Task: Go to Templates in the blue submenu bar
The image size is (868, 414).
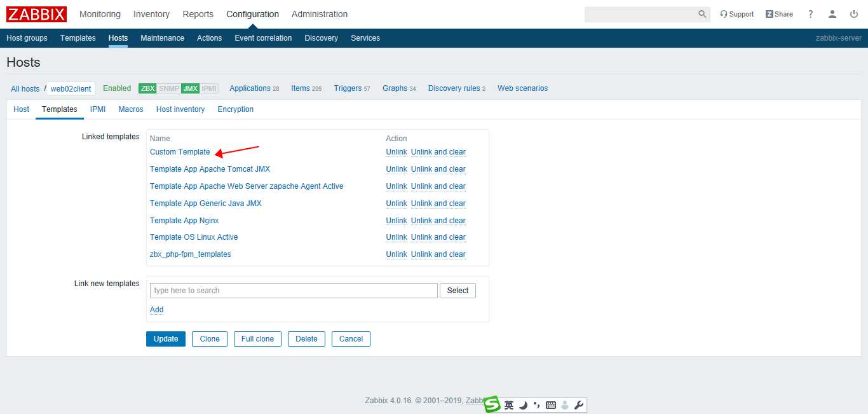Action: tap(78, 38)
